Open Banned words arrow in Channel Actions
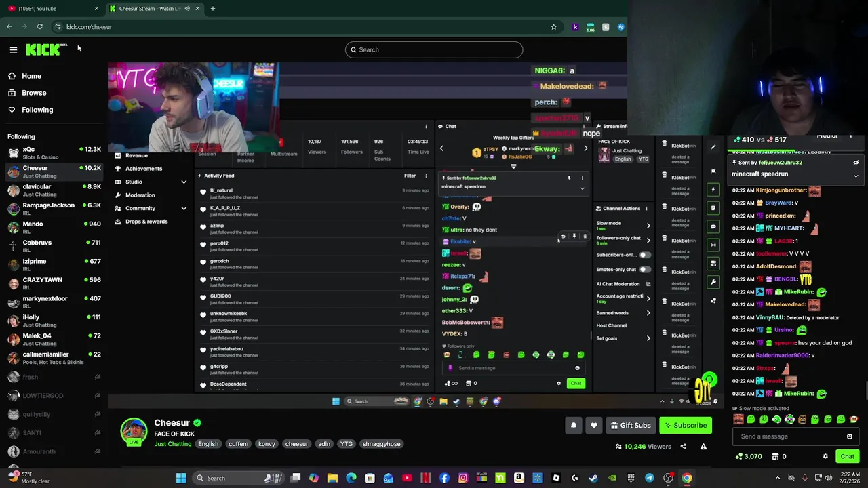This screenshot has height=488, width=868. click(x=648, y=313)
